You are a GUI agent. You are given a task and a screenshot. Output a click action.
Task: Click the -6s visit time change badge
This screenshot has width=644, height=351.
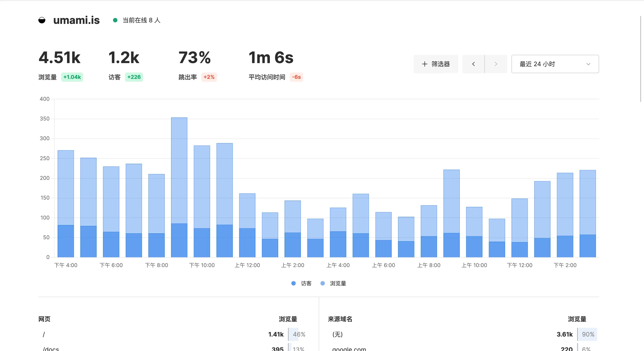[296, 77]
